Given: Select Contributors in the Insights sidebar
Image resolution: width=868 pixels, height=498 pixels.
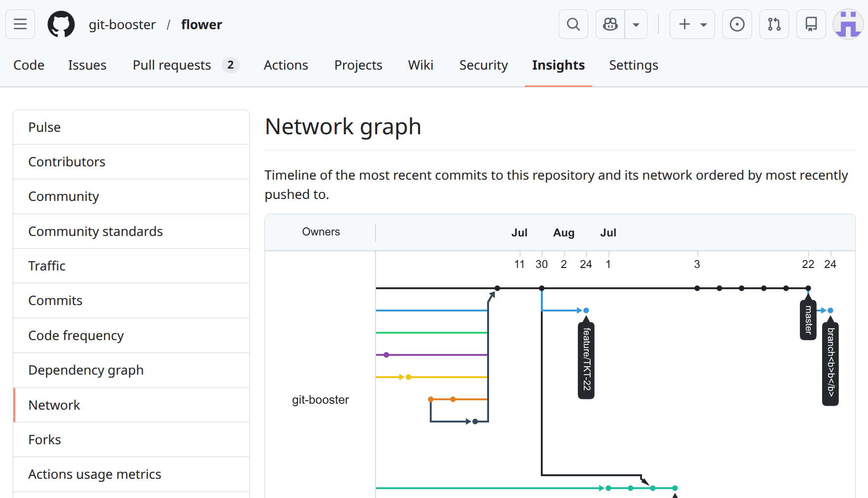Looking at the screenshot, I should [x=67, y=162].
